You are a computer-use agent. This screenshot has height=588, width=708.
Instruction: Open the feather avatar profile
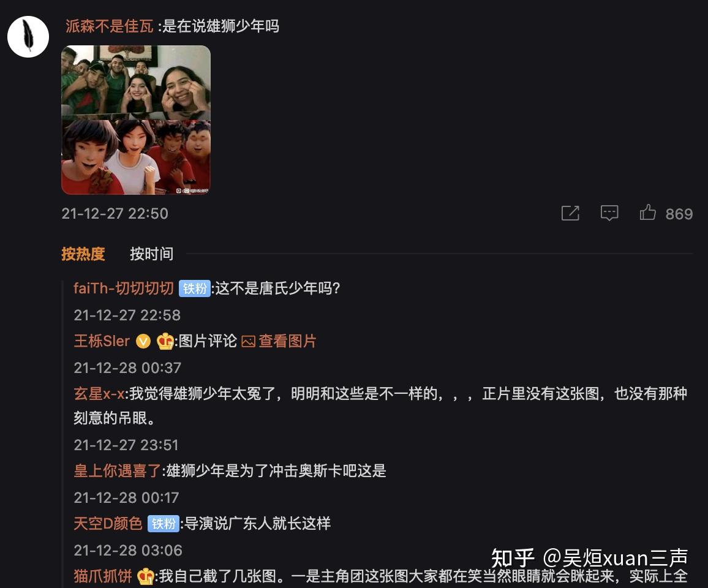(x=28, y=37)
